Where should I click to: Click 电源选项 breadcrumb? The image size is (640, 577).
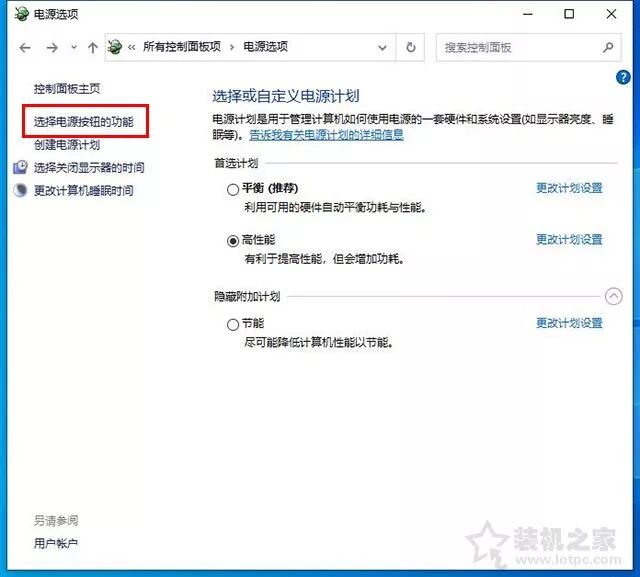coord(265,47)
